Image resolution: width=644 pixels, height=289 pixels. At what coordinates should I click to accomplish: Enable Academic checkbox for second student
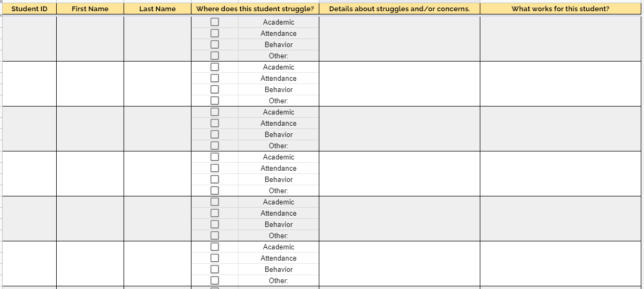tap(214, 67)
